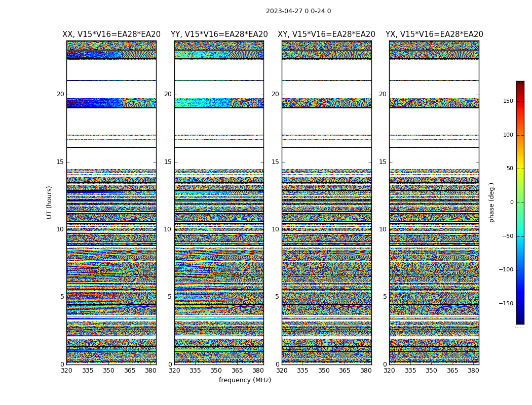
Task: Click the −50 tick on the colorbar
Action: tap(508, 236)
